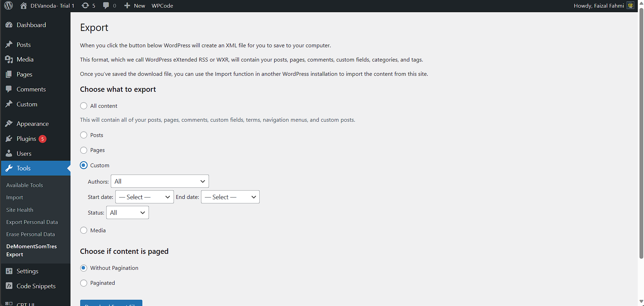Click the Howdy, Faizal Fahmi account text
The height and width of the screenshot is (306, 644).
tap(599, 6)
